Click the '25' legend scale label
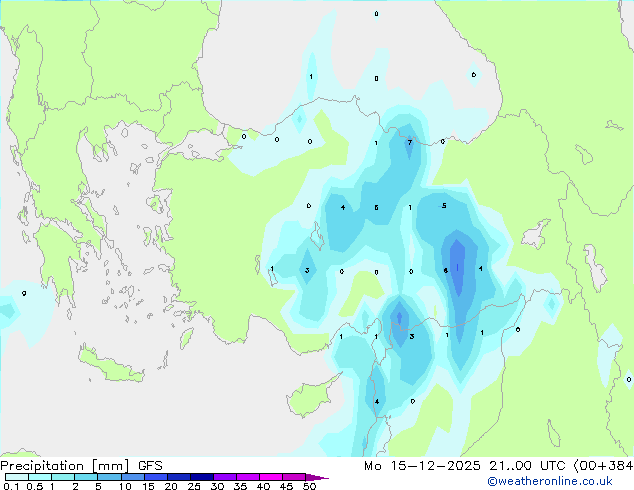The width and height of the screenshot is (634, 490). pyautogui.click(x=194, y=486)
